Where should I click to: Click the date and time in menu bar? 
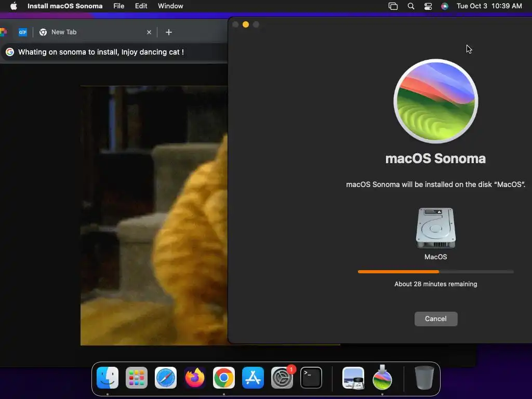click(x=489, y=6)
